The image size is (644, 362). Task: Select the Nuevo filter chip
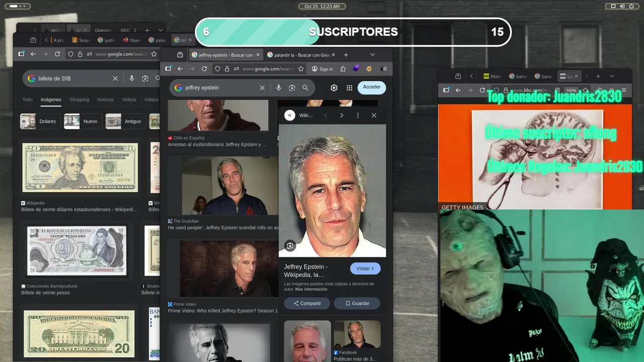point(83,121)
